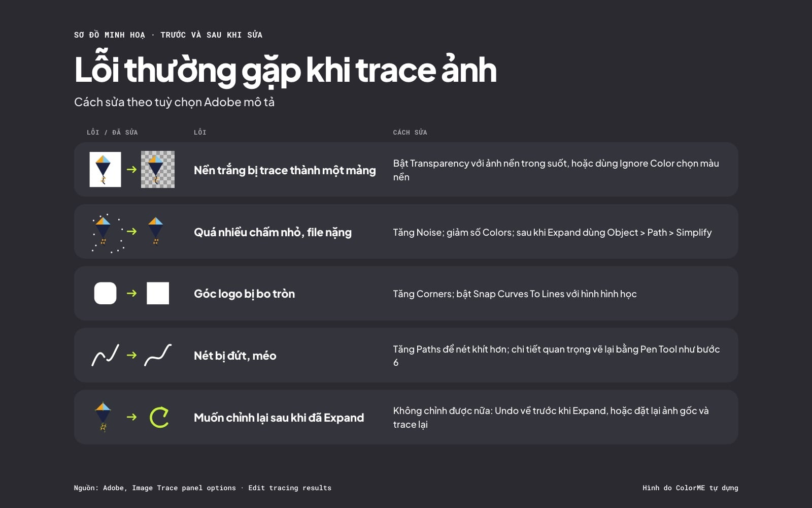Click text Nền trắng bị trace thành một mảng
This screenshot has width=812, height=508.
[x=285, y=170]
